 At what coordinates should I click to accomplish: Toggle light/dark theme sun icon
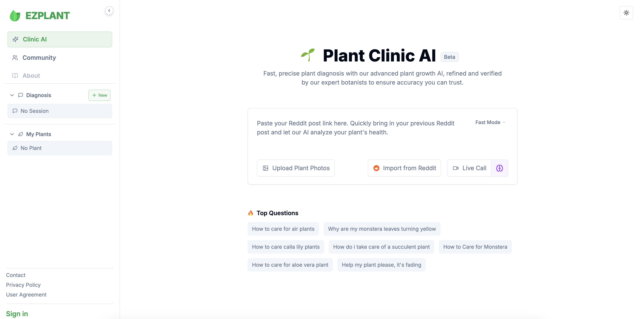(626, 13)
